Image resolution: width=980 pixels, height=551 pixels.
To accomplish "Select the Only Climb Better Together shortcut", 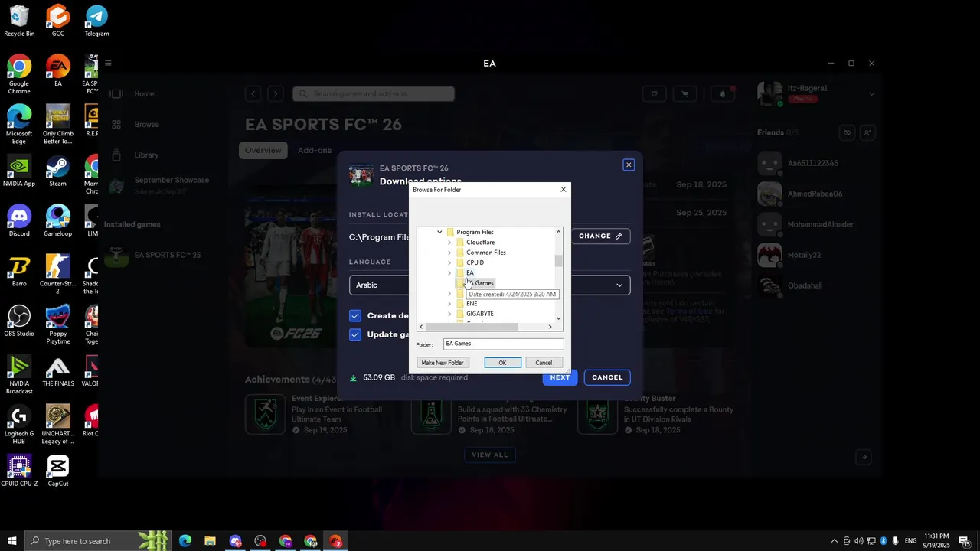I will coord(58,124).
